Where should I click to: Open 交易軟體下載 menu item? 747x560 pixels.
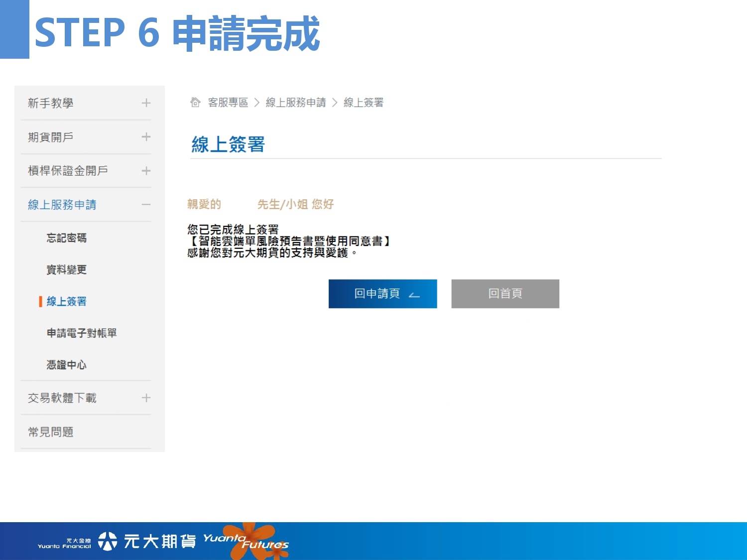62,398
